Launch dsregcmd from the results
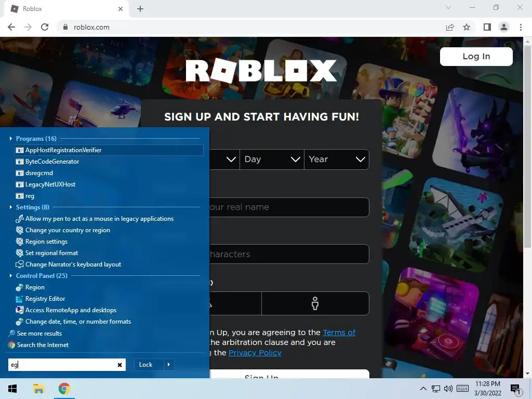This screenshot has width=532, height=399. pos(109,173)
